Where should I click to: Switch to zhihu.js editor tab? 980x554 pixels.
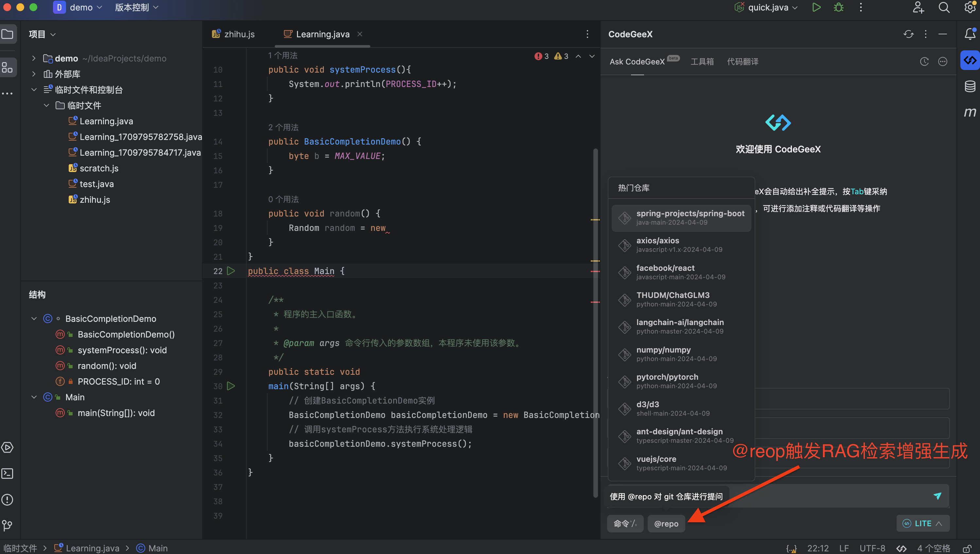coord(234,34)
